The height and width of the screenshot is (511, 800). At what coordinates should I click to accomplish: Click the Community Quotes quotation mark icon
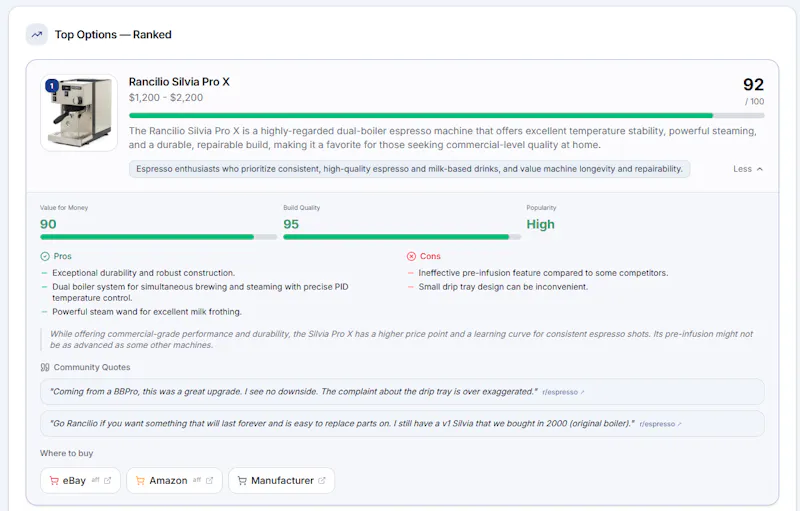tap(45, 367)
